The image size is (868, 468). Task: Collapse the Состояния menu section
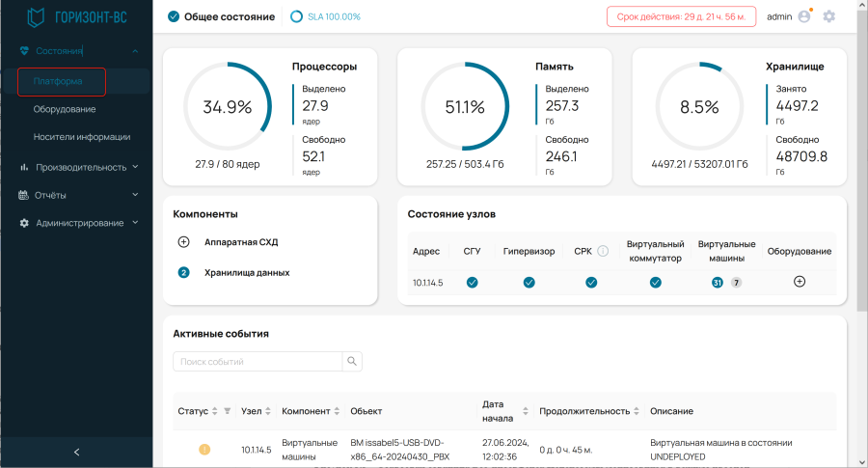click(x=135, y=51)
